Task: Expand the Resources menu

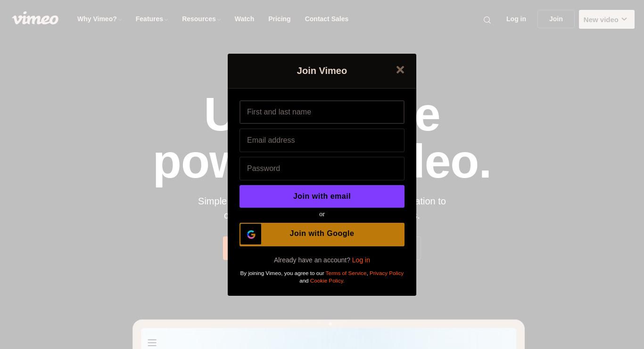Action: (201, 19)
